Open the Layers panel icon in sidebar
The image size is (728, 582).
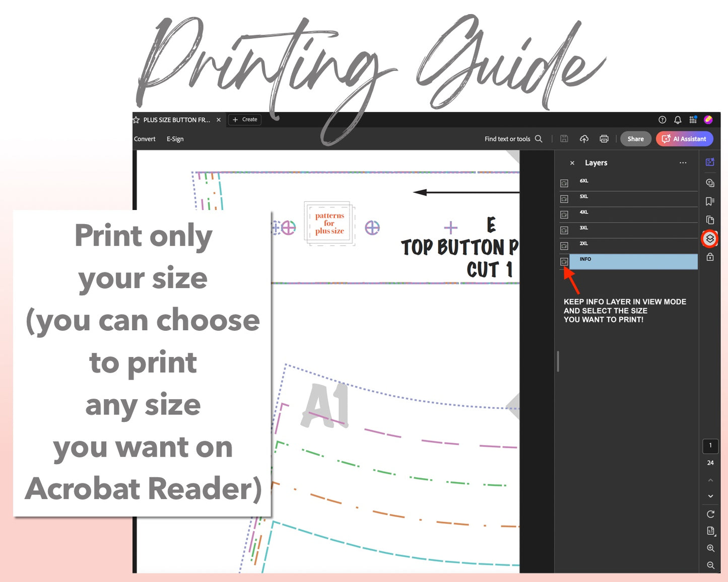tap(710, 239)
